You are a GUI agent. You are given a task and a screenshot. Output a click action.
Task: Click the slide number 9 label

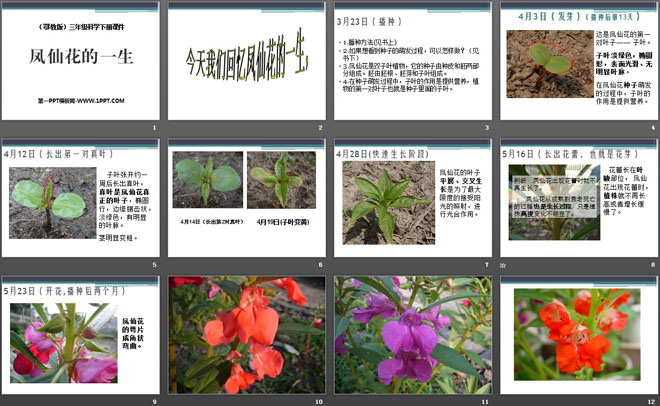click(x=154, y=402)
